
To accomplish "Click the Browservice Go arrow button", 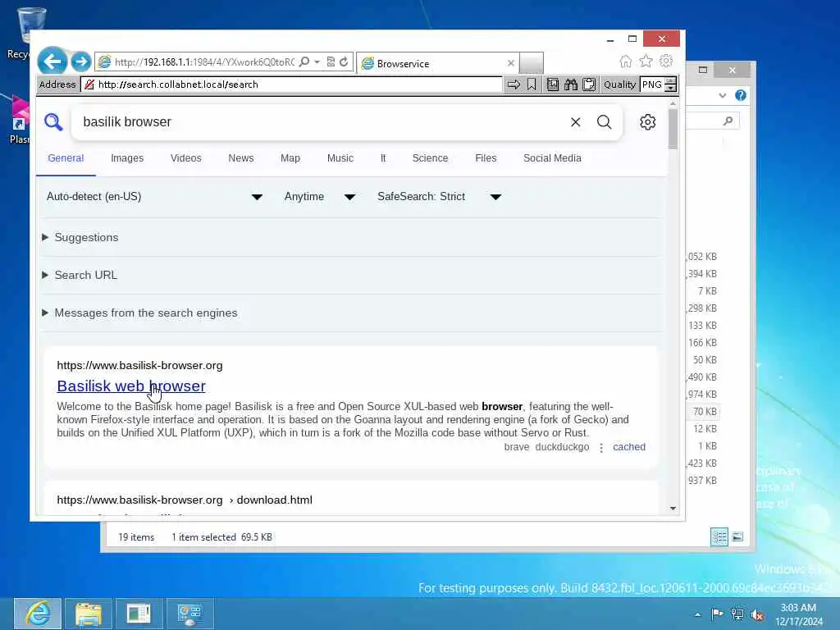I will 514,84.
